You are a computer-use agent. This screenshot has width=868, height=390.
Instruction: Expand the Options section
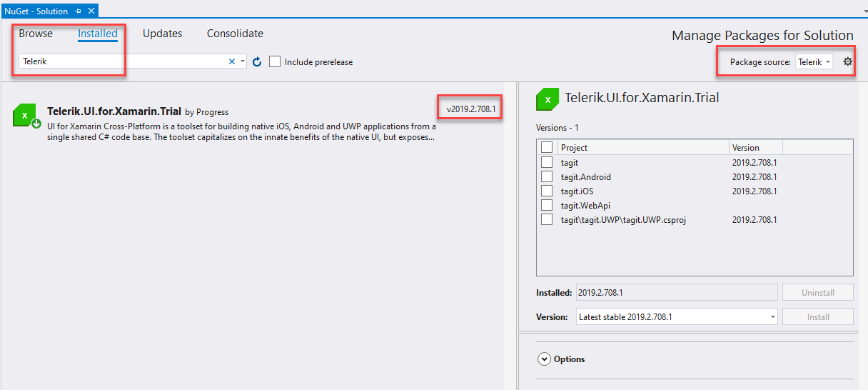(x=545, y=359)
